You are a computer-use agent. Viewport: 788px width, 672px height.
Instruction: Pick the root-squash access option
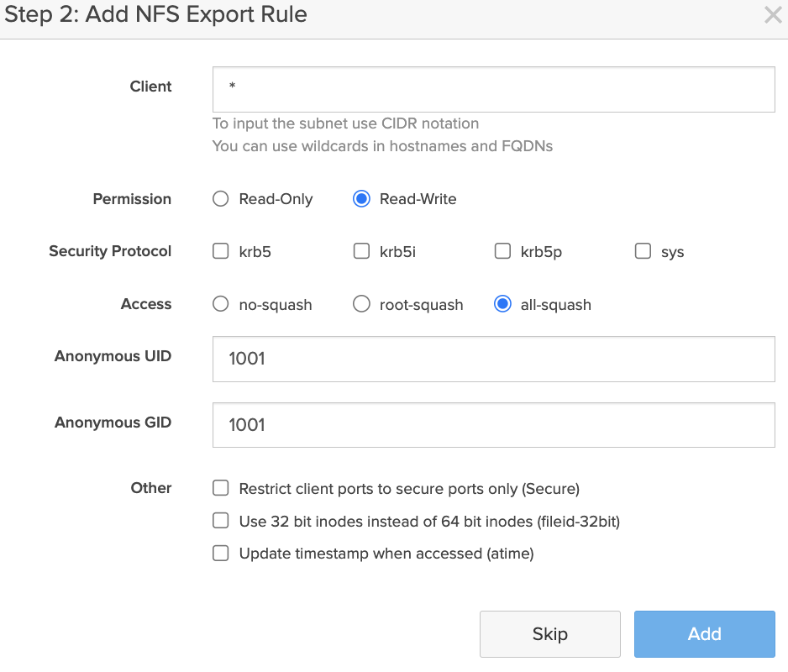(x=362, y=304)
